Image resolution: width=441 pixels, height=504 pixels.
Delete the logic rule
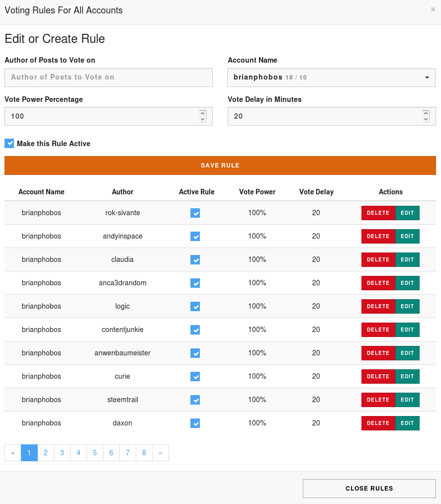378,306
